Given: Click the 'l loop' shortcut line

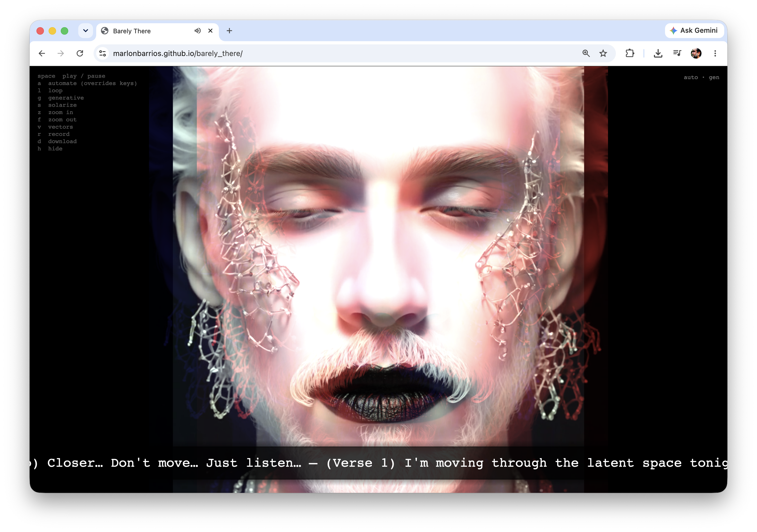Looking at the screenshot, I should pos(50,91).
